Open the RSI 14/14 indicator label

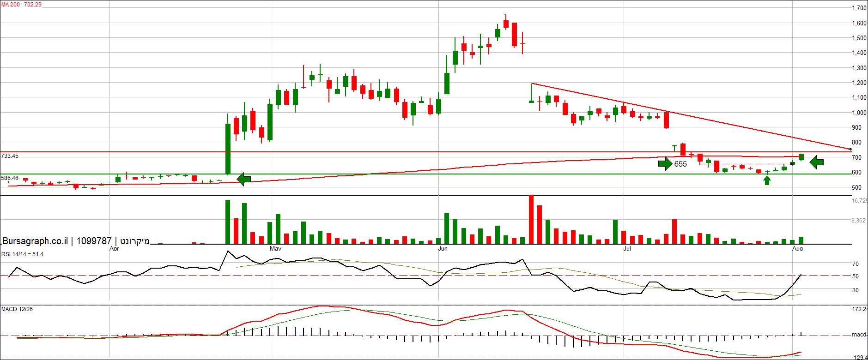(22, 254)
